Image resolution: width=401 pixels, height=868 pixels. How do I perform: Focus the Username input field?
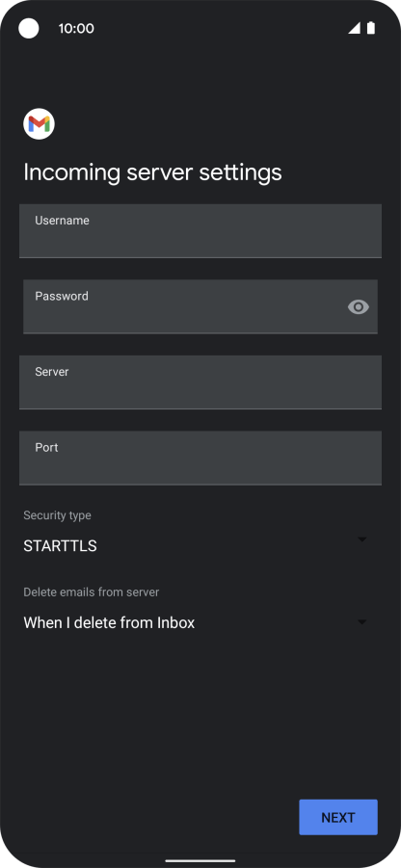click(x=200, y=231)
